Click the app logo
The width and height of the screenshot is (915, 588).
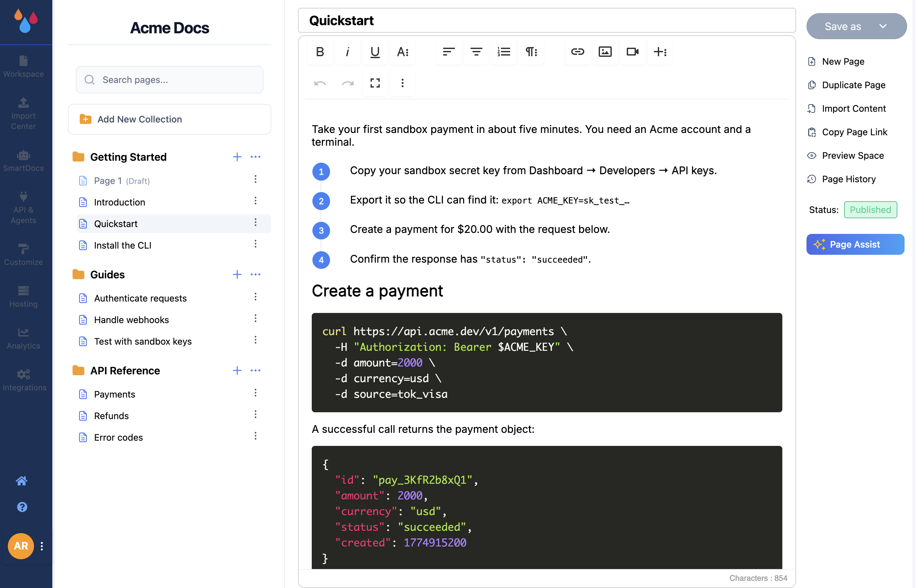tap(25, 21)
